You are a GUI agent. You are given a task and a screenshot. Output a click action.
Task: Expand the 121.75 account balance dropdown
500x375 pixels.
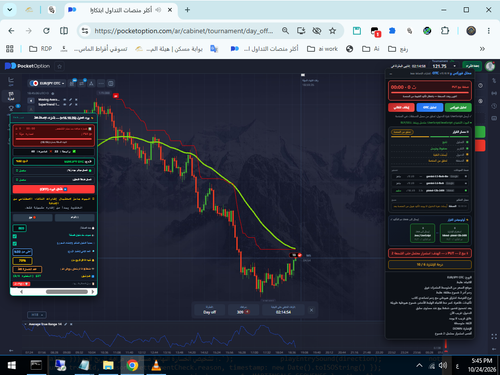[x=444, y=66]
